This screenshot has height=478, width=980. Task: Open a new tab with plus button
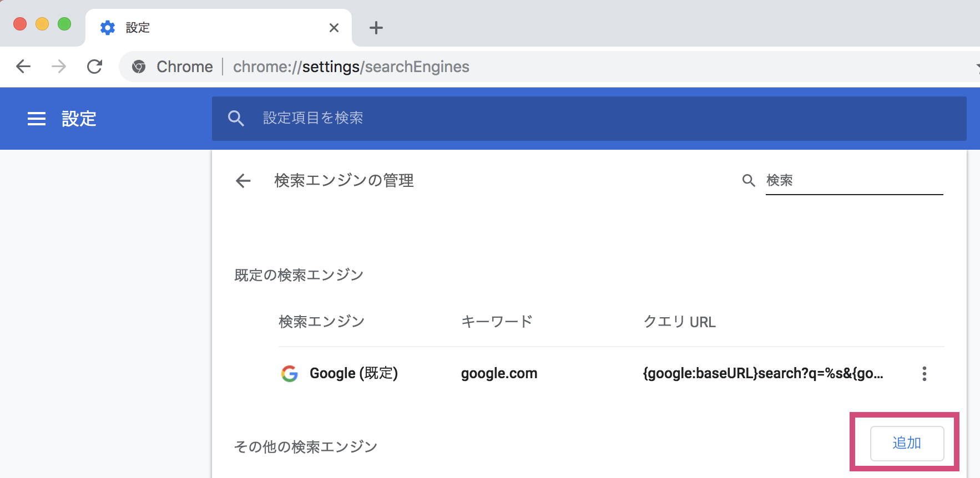tap(376, 28)
